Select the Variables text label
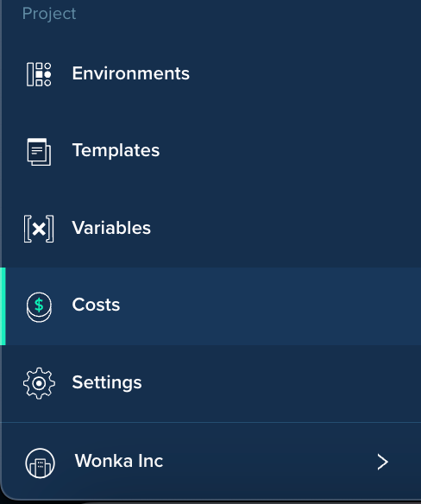 pos(111,228)
